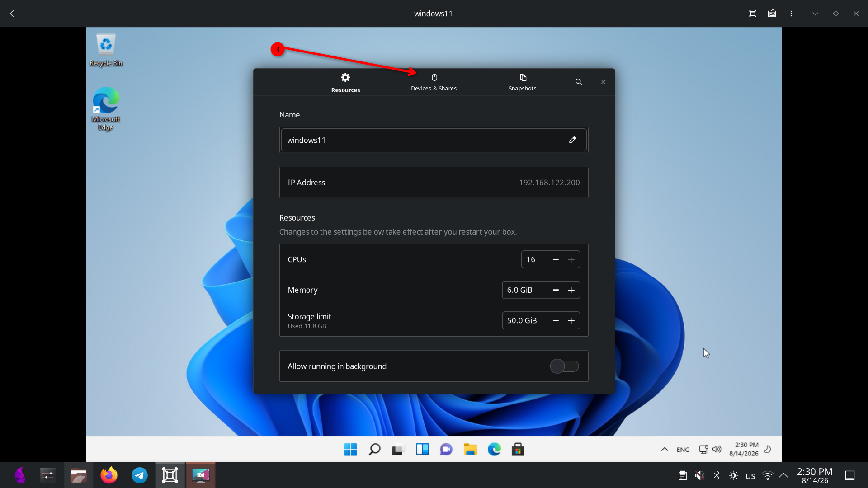Edit the box name windows11 field
The height and width of the screenshot is (488, 868).
(434, 140)
